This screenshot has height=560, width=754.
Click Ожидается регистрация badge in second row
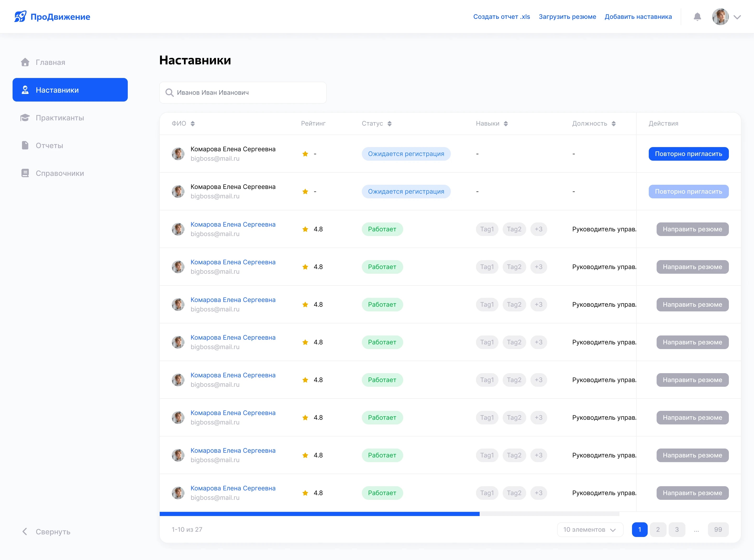(406, 192)
